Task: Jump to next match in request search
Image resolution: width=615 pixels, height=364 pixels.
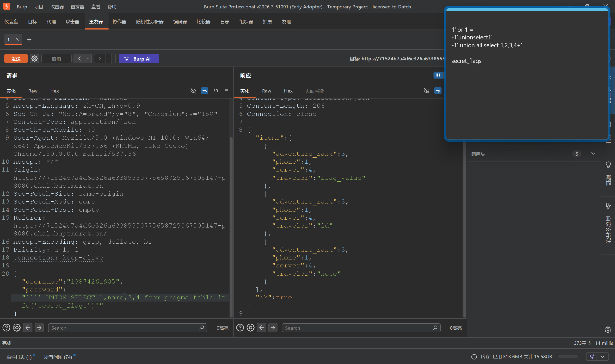Action: click(x=39, y=328)
